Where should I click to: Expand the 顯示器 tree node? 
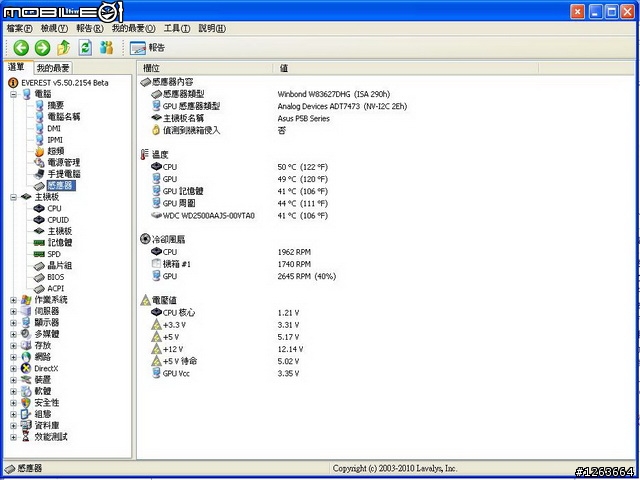coord(13,323)
